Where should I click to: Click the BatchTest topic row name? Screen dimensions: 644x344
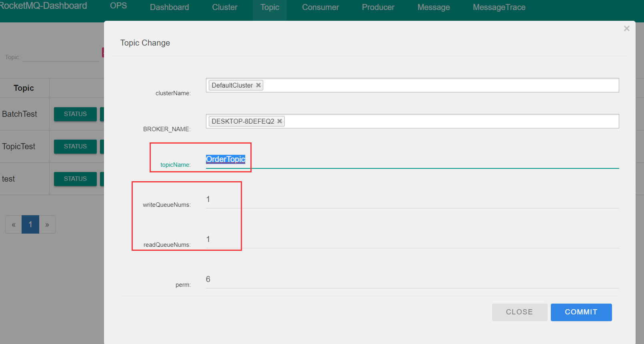tap(20, 114)
